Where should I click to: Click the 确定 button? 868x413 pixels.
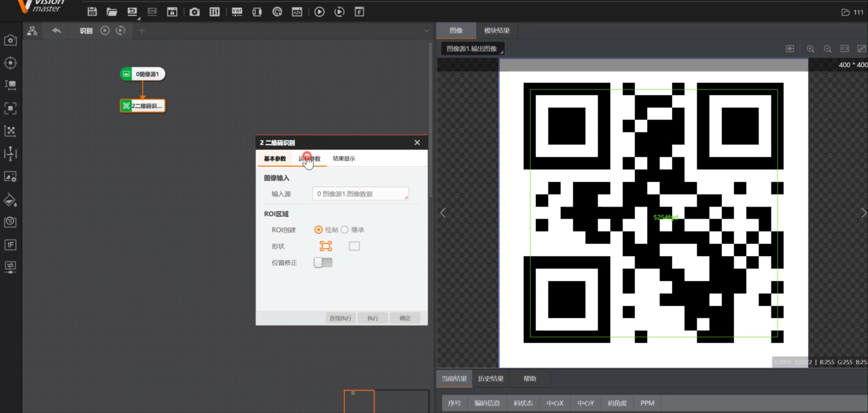tap(405, 318)
